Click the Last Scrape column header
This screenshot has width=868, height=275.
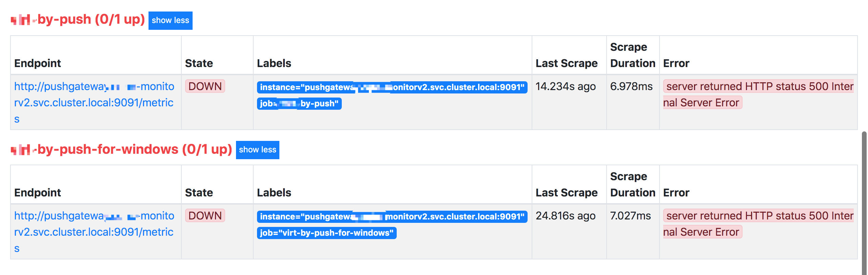coord(566,63)
